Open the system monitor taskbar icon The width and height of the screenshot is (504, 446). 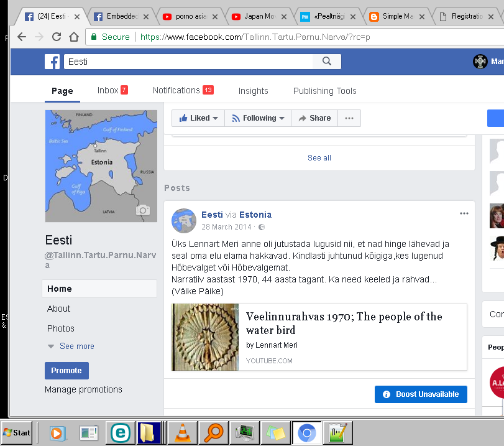click(245, 433)
